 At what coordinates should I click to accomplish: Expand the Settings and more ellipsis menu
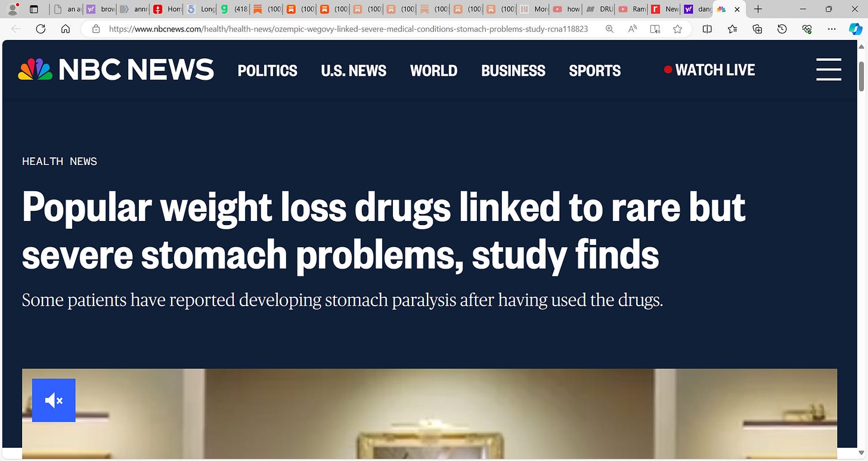(x=832, y=29)
